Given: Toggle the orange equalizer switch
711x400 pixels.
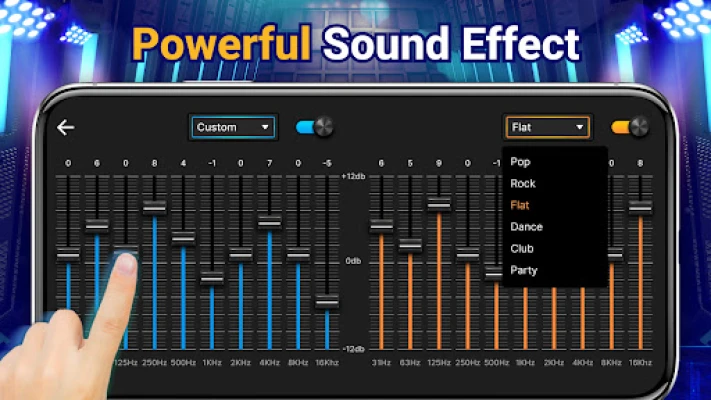Looking at the screenshot, I should coord(630,127).
